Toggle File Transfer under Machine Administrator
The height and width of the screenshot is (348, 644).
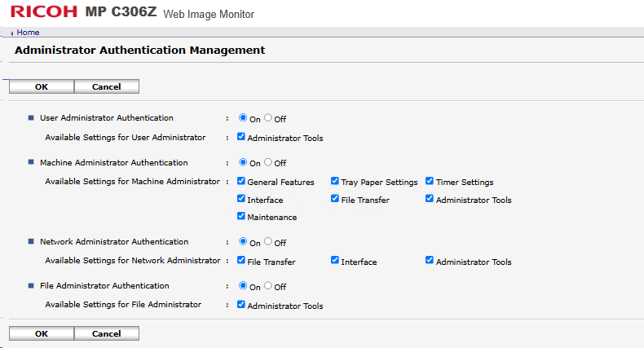(335, 199)
